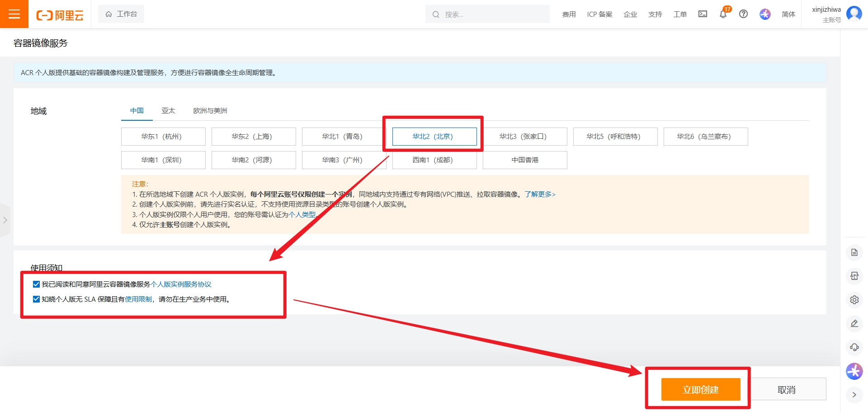Select region 华南1 (深圳)
868x412 pixels.
pyautogui.click(x=163, y=160)
